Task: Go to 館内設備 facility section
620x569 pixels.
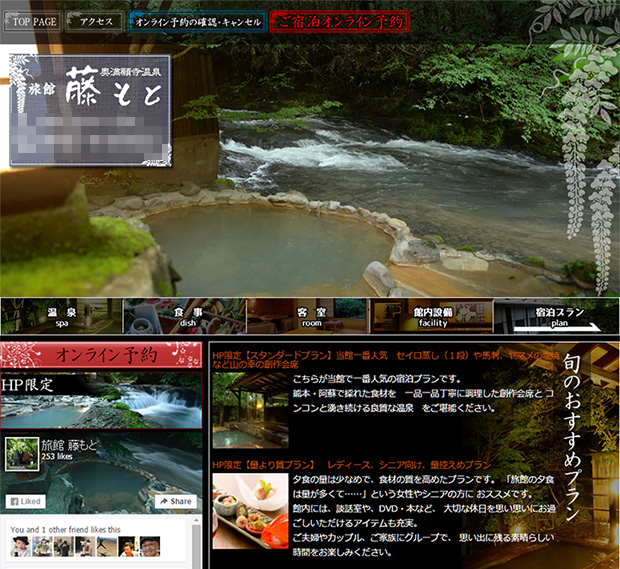Action: [431, 316]
